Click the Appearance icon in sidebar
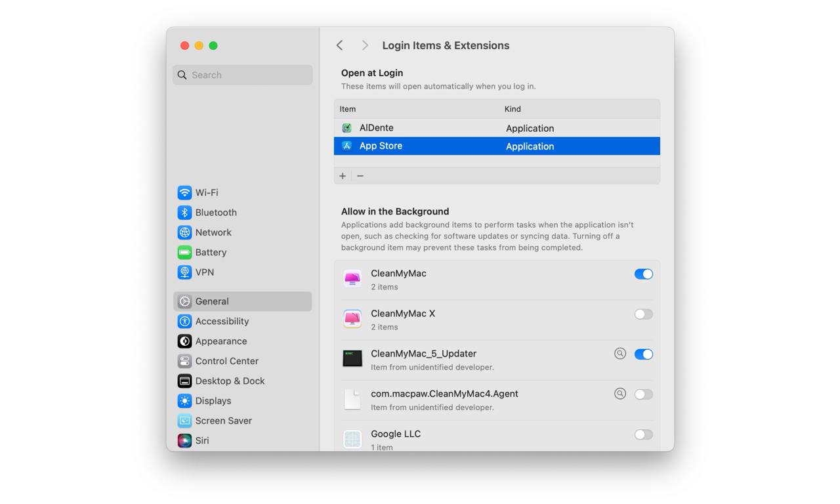Image resolution: width=840 pixels, height=504 pixels. pyautogui.click(x=184, y=341)
